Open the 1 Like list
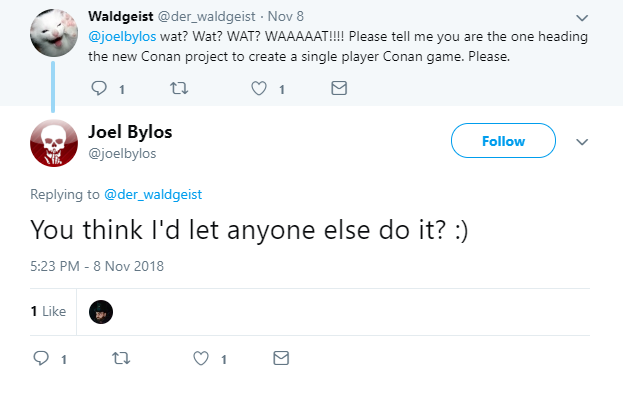 (x=48, y=311)
